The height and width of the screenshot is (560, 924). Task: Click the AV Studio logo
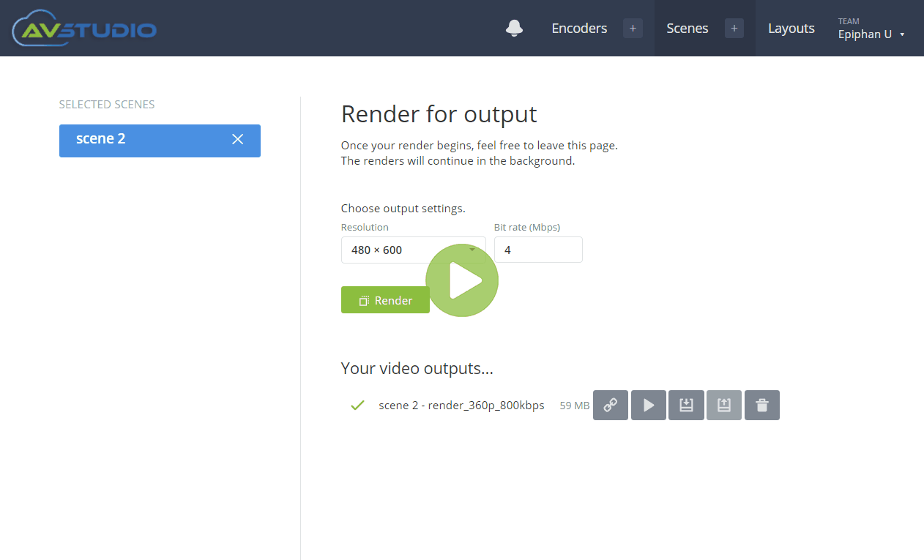pyautogui.click(x=84, y=29)
